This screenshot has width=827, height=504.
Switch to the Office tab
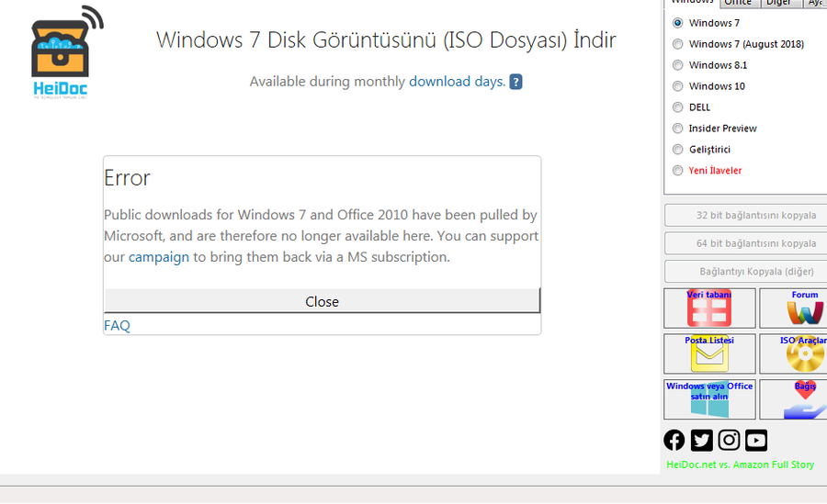pos(740,3)
